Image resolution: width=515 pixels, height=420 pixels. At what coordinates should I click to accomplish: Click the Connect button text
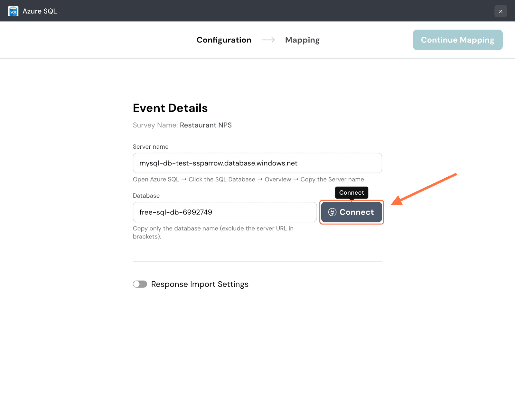click(357, 212)
